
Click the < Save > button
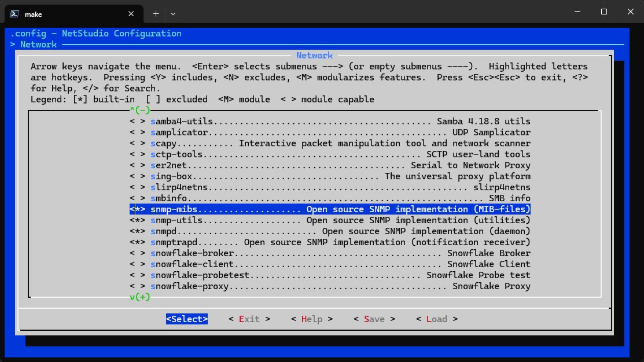click(x=374, y=319)
